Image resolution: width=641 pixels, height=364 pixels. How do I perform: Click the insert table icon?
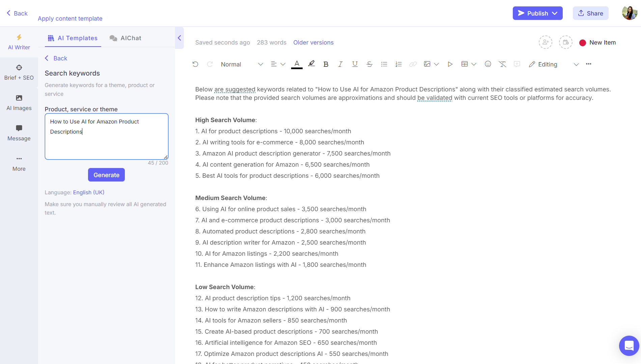coord(465,64)
